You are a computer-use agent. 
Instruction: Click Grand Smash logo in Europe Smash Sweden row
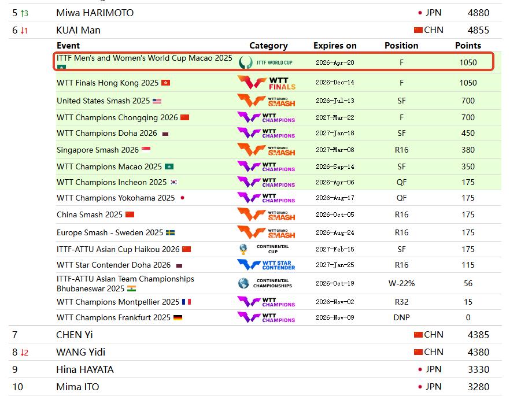[x=267, y=232]
